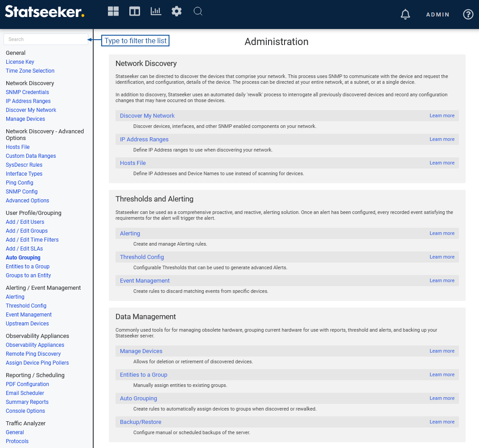This screenshot has height=448, width=479.
Task: Open the notifications bell icon
Action: (x=405, y=15)
